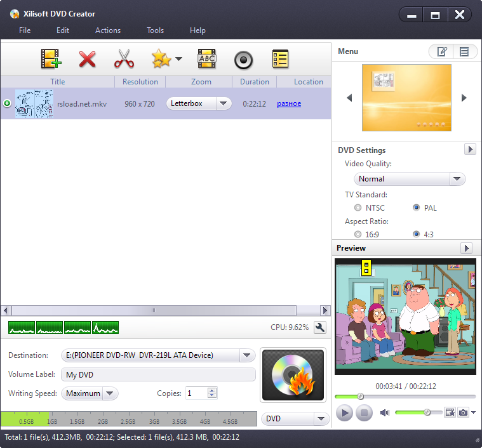Image resolution: width=482 pixels, height=448 pixels.
Task: Open the Actions menu
Action: click(x=108, y=30)
